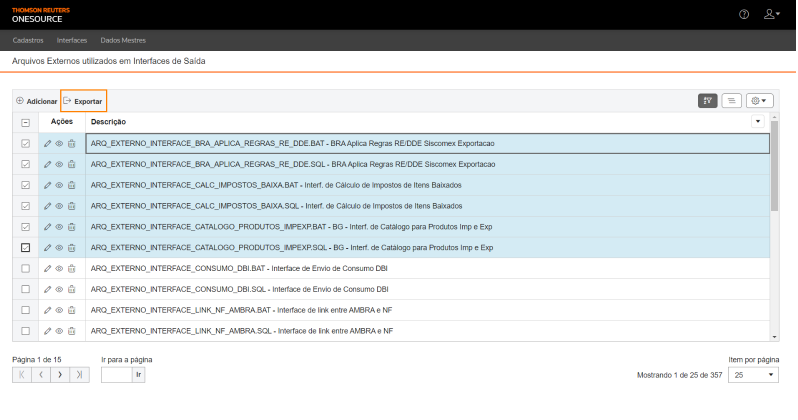Edit the BRA_APLICA_REGRAS_RE_DDE.SQL row with pencil icon

pos(47,164)
